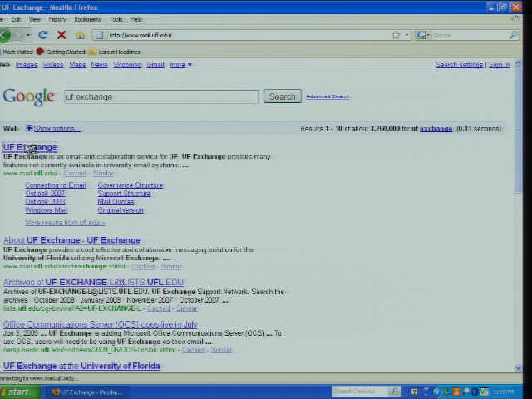Viewport: 532px width, 399px height.
Task: Click the taskbar Search Desktop field
Action: tap(360, 392)
